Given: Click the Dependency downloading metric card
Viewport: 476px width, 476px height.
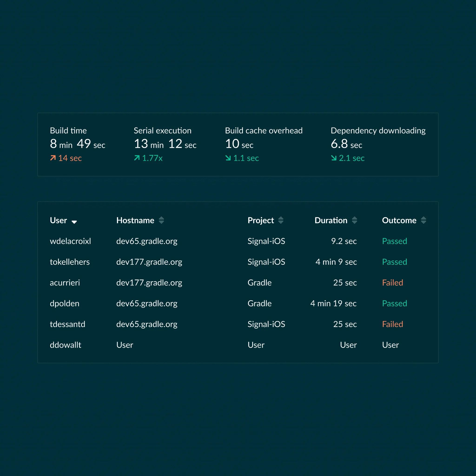Looking at the screenshot, I should coord(378,144).
